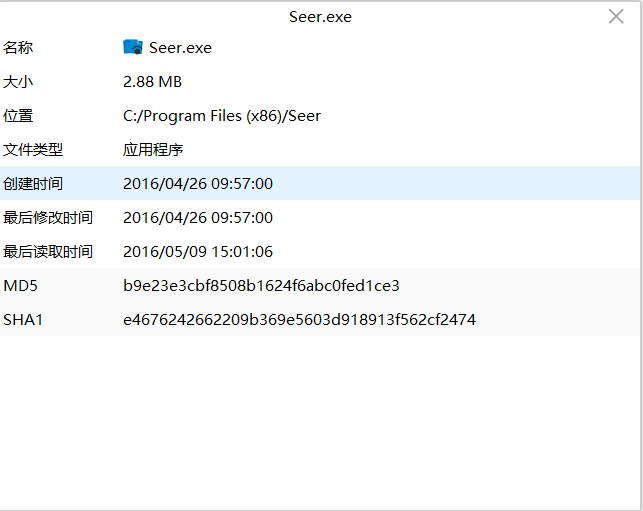Select the 最后修改时间 label
Viewport: 643px width, 511px height.
(48, 217)
